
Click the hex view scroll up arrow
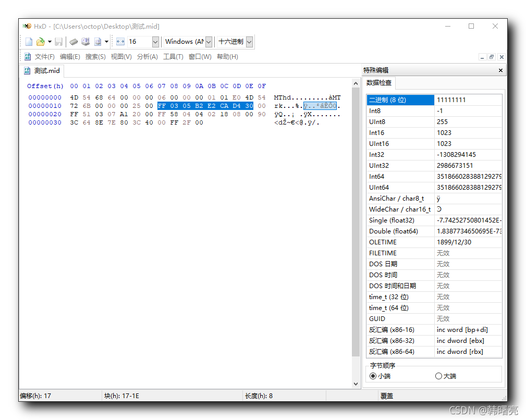pos(356,83)
